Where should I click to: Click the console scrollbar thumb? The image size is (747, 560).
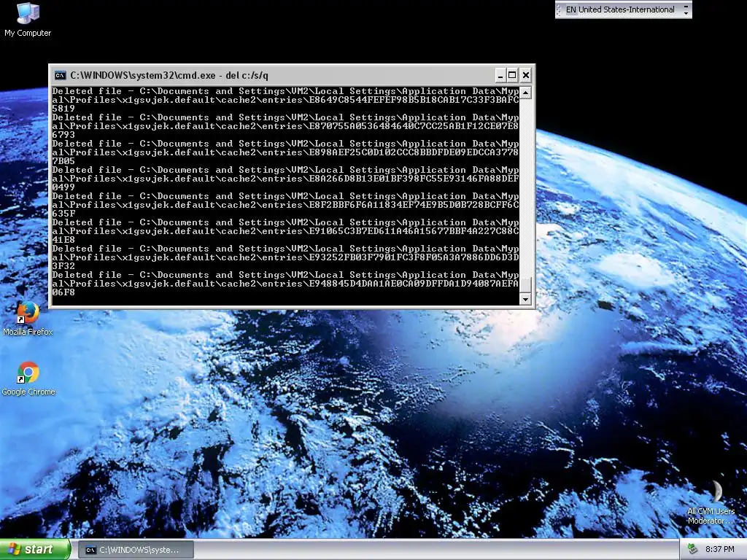pyautogui.click(x=525, y=284)
